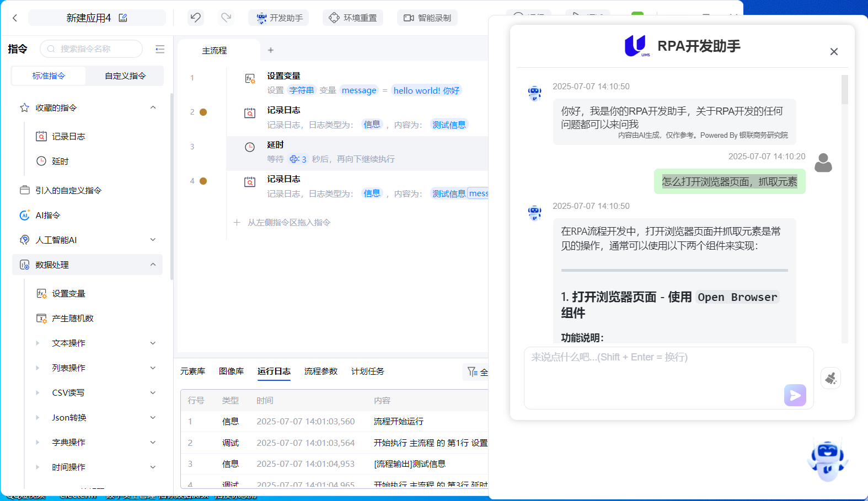
Task: Expand the 人工智能AI category
Action: [153, 240]
